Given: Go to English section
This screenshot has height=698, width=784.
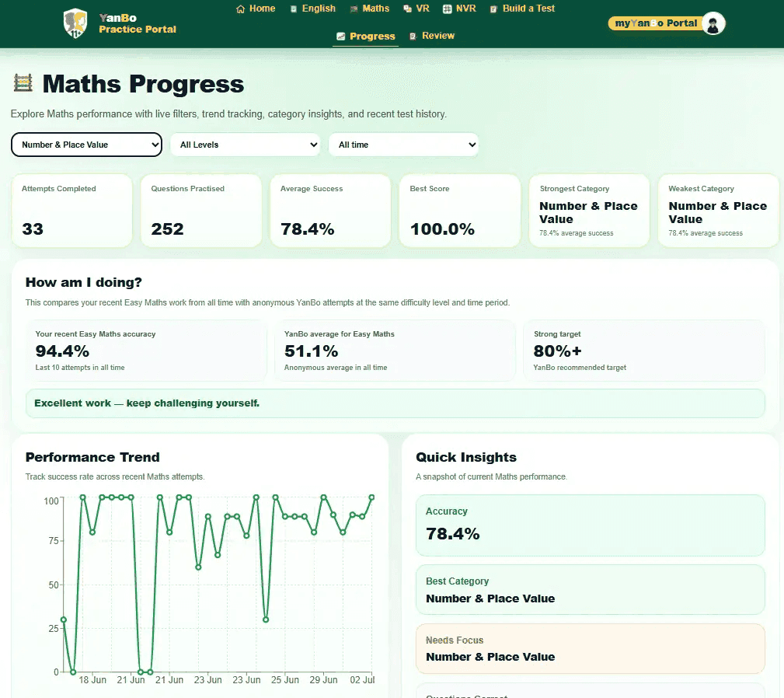Looking at the screenshot, I should click(313, 9).
